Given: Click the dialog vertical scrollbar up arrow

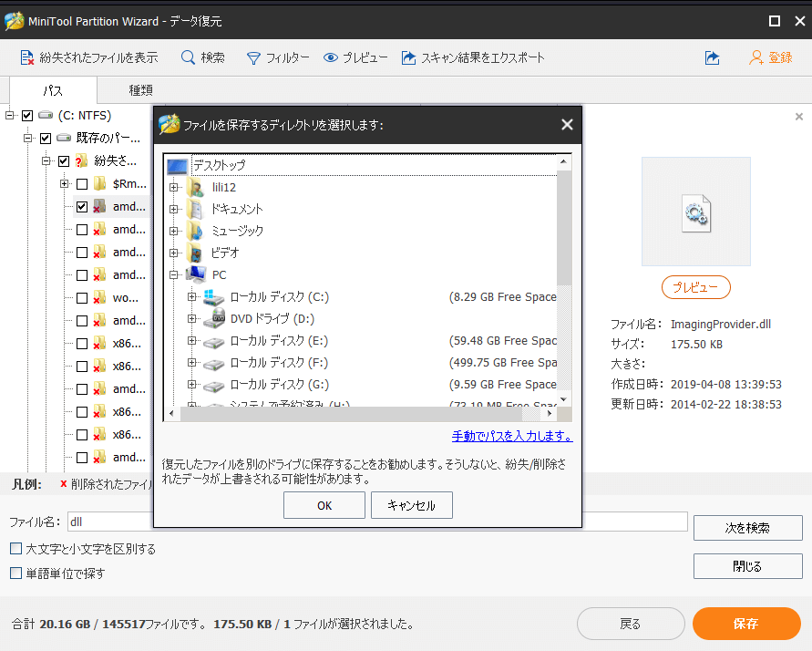Looking at the screenshot, I should (564, 161).
